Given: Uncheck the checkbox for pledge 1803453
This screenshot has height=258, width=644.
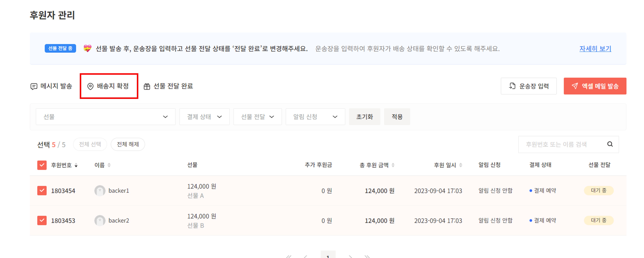Looking at the screenshot, I should pyautogui.click(x=42, y=220).
